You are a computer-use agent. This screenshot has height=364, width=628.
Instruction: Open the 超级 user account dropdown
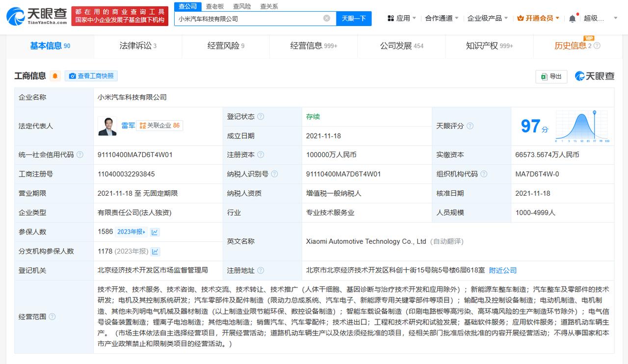pos(601,18)
